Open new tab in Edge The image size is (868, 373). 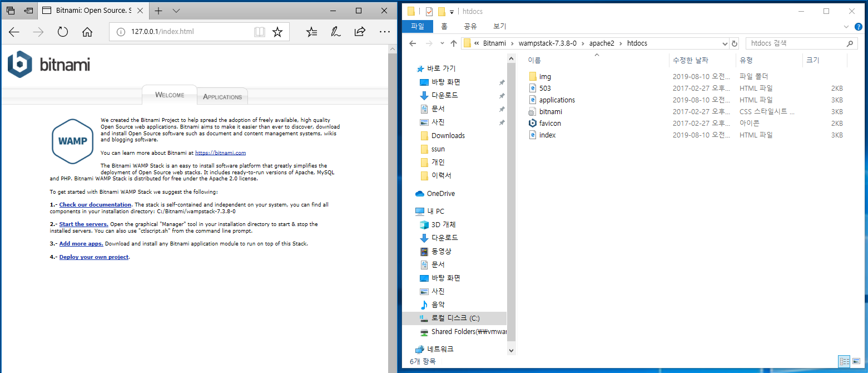(158, 11)
